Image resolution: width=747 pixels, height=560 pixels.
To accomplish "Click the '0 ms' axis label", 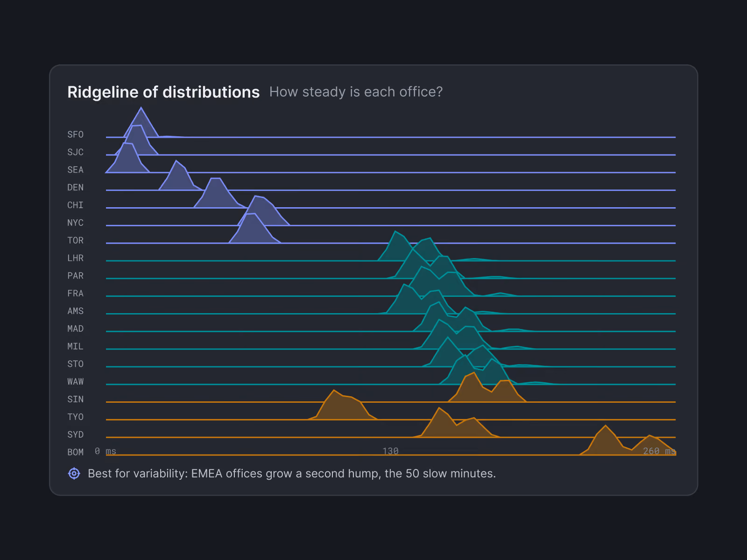I will (106, 451).
